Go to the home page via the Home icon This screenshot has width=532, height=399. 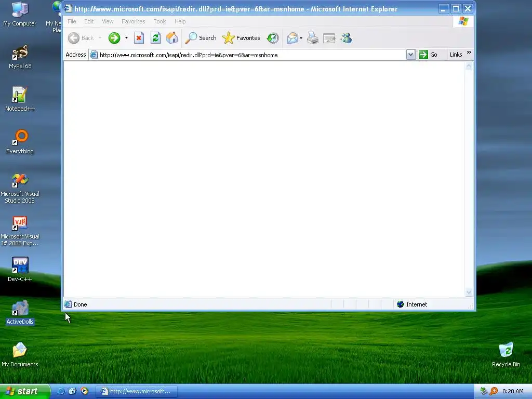[x=172, y=38]
